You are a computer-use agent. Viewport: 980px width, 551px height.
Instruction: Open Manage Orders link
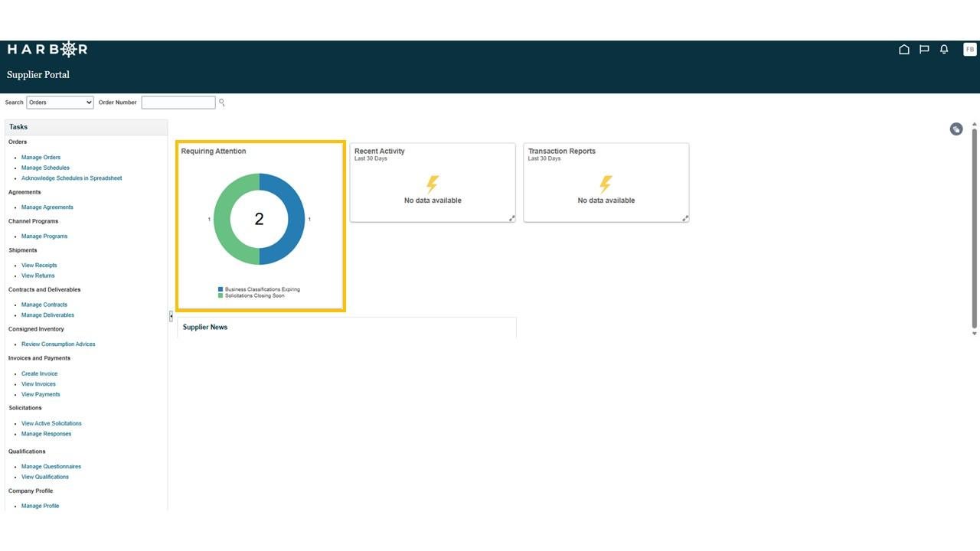(x=41, y=158)
